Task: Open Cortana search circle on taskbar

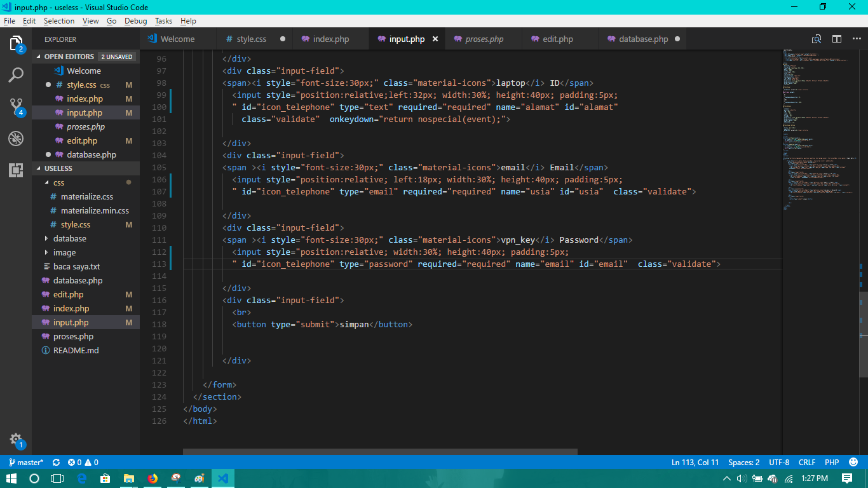Action: click(x=34, y=478)
